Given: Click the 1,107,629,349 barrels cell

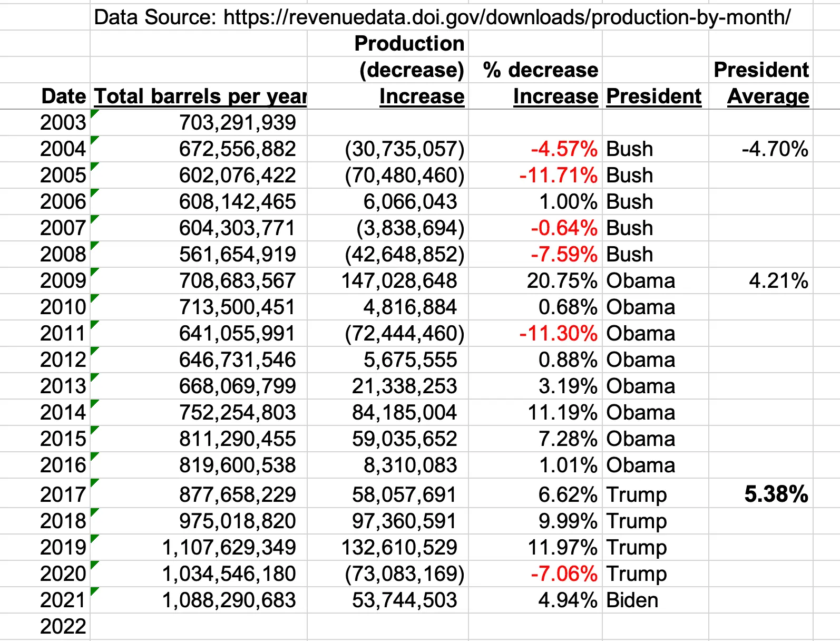Looking at the screenshot, I should pos(229,548).
